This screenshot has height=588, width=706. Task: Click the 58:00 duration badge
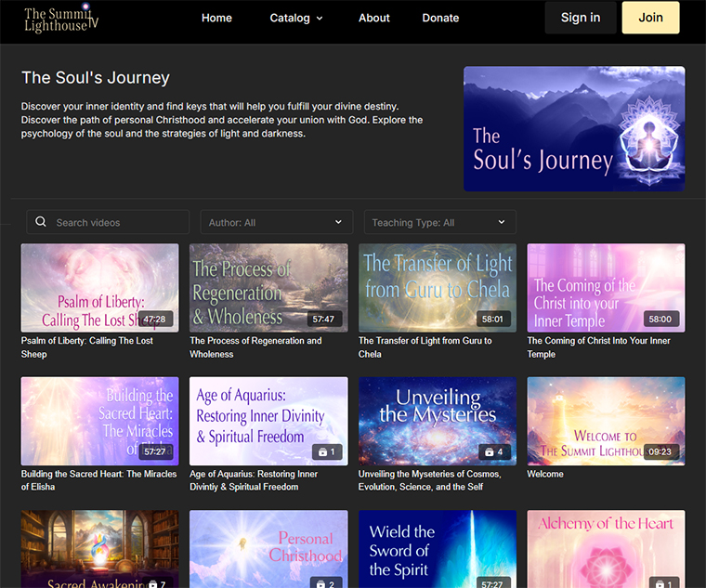click(660, 319)
